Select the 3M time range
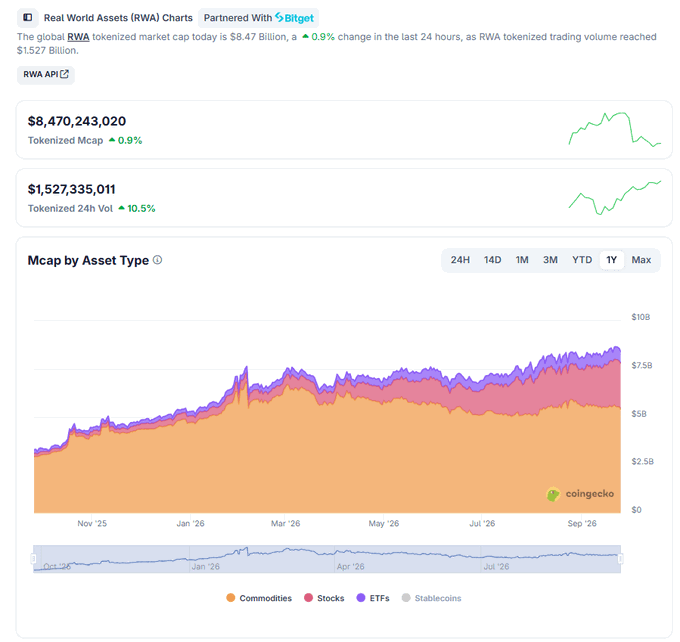 550,260
